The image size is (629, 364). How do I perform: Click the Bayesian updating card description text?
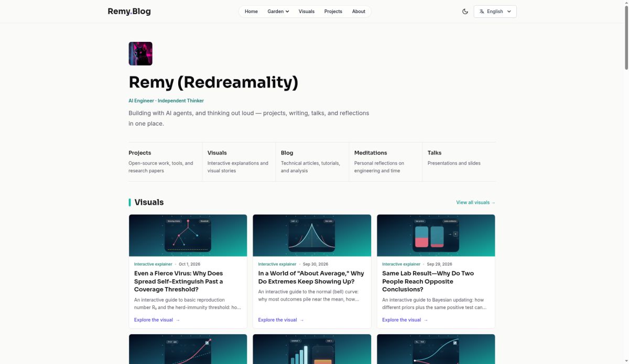[x=435, y=304]
